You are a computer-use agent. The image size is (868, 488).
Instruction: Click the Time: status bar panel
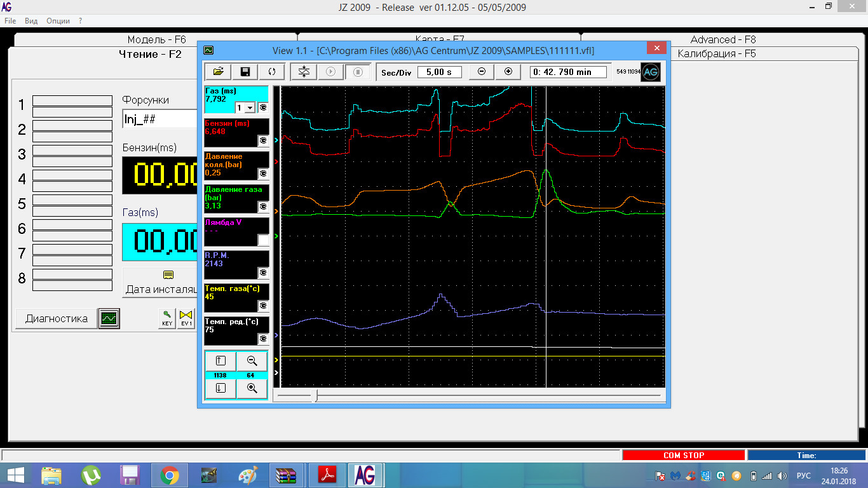[x=806, y=455]
